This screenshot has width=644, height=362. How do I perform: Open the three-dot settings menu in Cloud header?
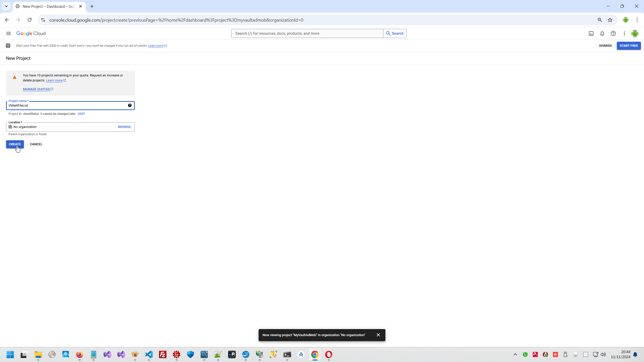click(x=624, y=33)
